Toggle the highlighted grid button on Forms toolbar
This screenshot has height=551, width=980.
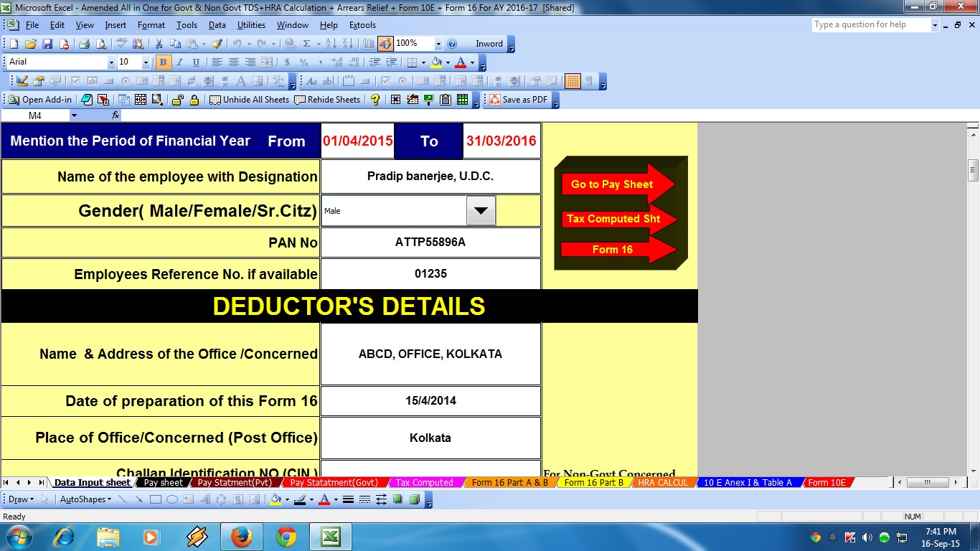[573, 81]
